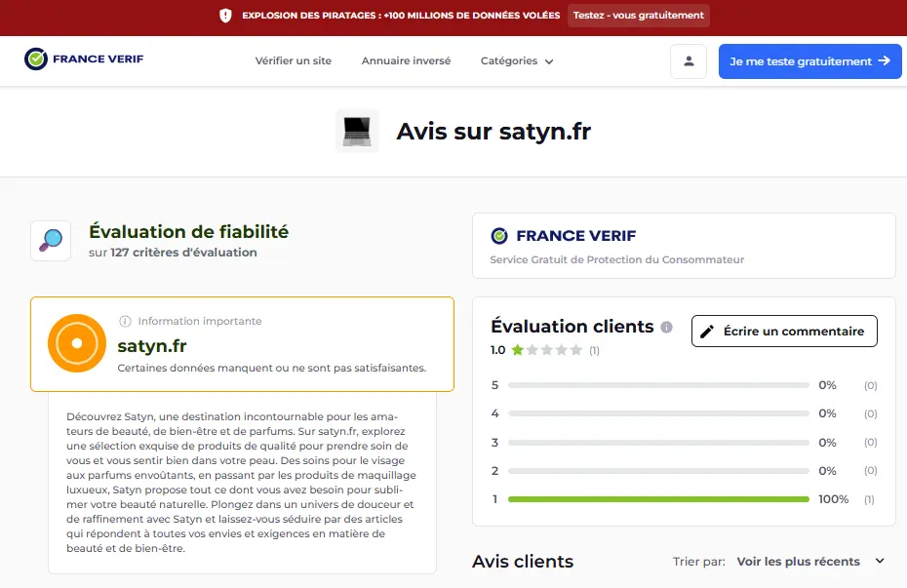Click Écrire un commentaire
The width and height of the screenshot is (907, 588).
point(784,331)
